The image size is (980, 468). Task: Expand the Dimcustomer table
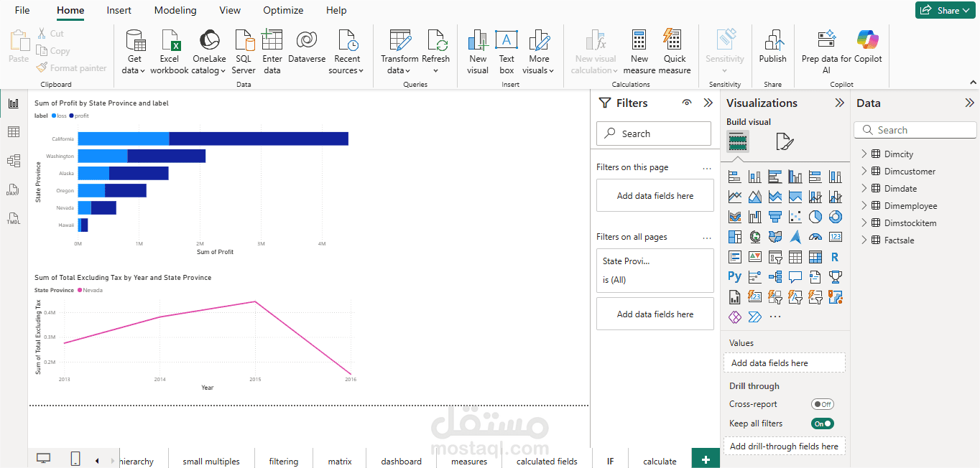pos(864,171)
